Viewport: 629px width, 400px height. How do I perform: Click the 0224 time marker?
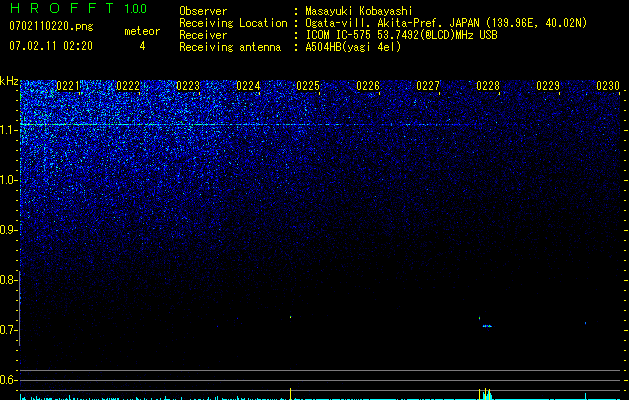(x=248, y=86)
